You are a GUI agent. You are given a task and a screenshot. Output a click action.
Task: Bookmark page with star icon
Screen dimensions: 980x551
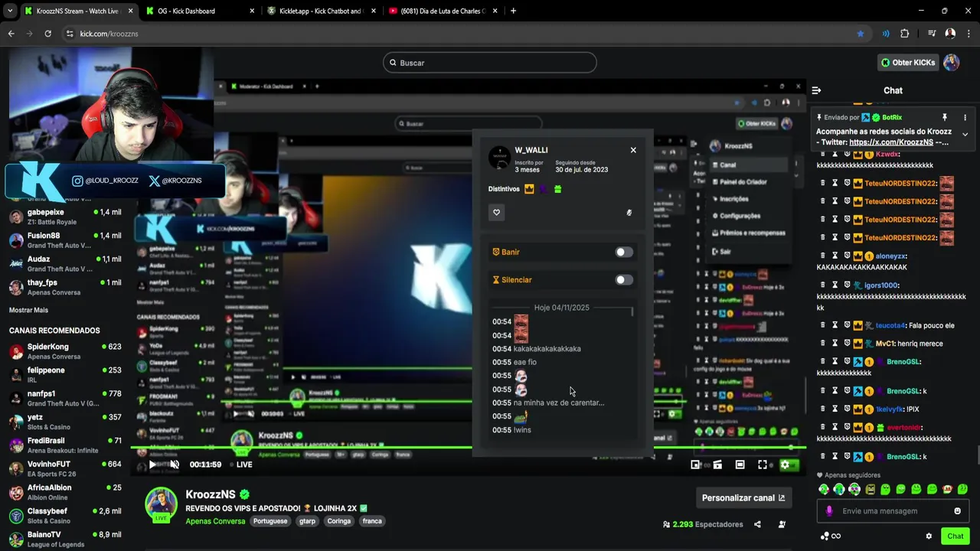(861, 34)
